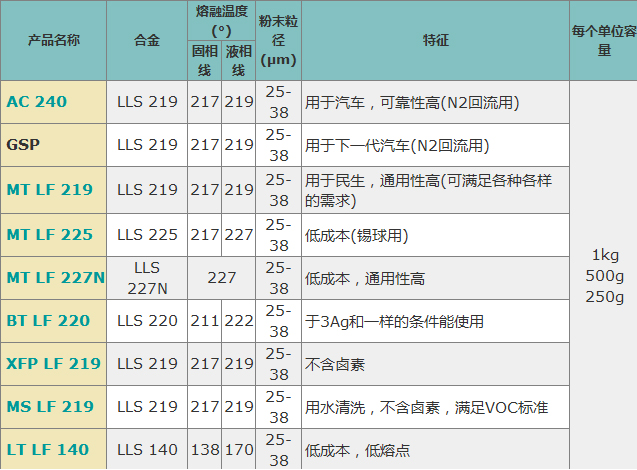Image resolution: width=637 pixels, height=470 pixels.
Task: Click the 产品名称 column header
Action: (x=53, y=40)
